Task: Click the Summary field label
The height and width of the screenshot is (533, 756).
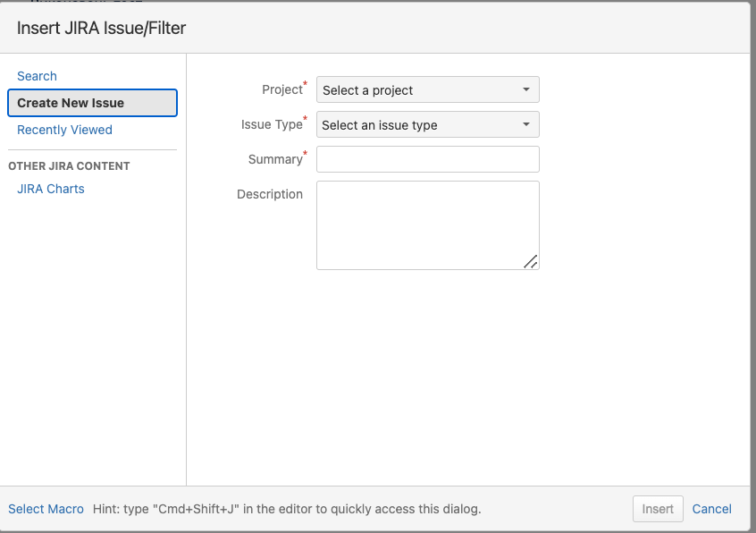Action: (275, 159)
